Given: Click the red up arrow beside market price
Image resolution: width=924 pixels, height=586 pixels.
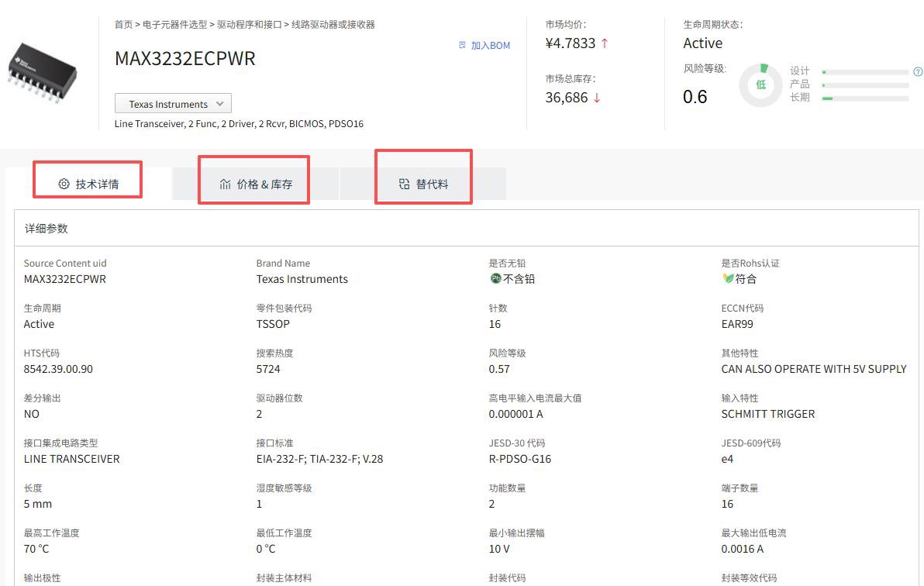Looking at the screenshot, I should coord(605,43).
